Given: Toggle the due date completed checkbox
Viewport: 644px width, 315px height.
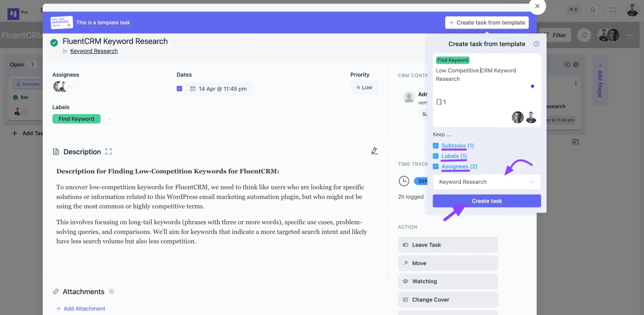Looking at the screenshot, I should click(179, 89).
